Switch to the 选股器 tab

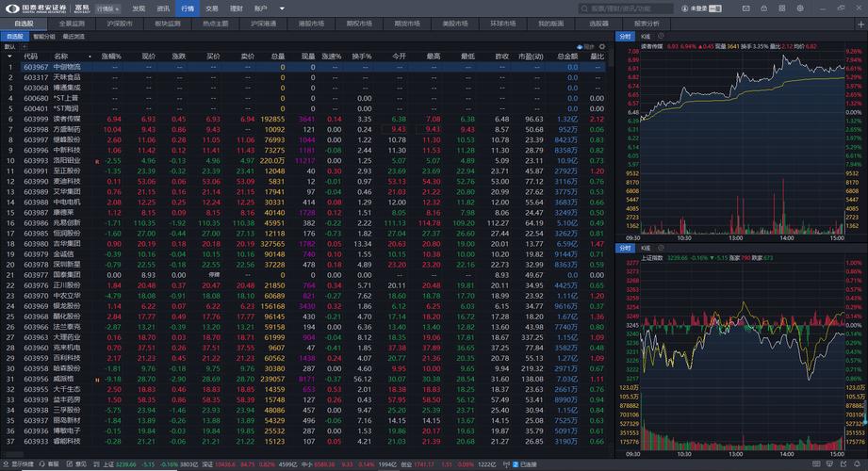click(x=598, y=24)
